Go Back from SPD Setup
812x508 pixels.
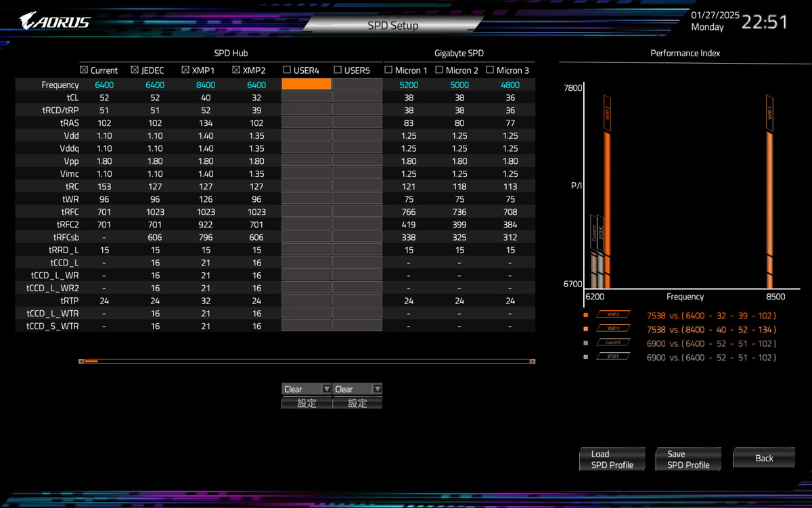point(764,459)
